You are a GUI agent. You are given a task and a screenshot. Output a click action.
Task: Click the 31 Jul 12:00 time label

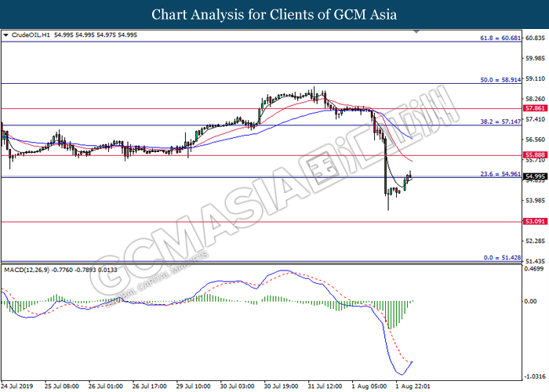pos(325,387)
